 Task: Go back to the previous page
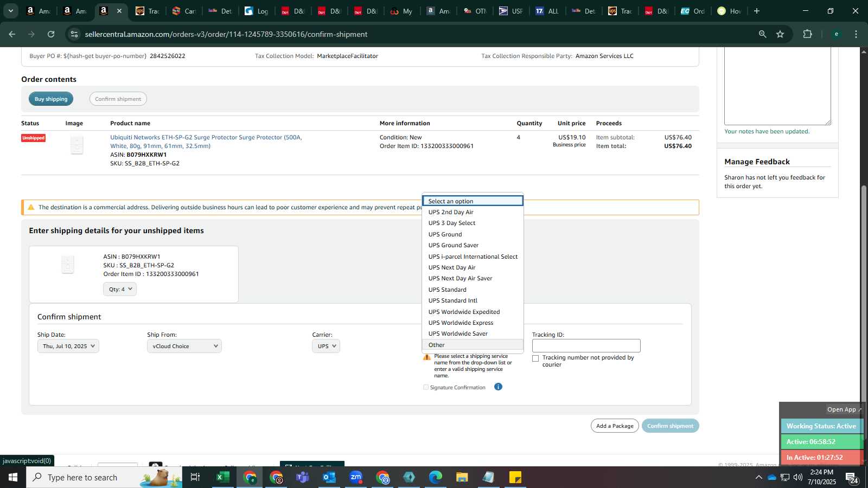click(x=12, y=34)
